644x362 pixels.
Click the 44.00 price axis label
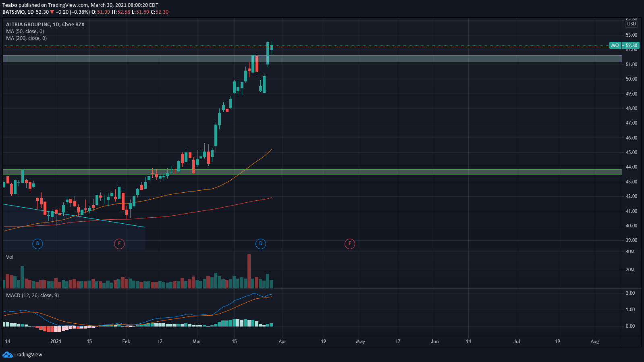point(632,167)
